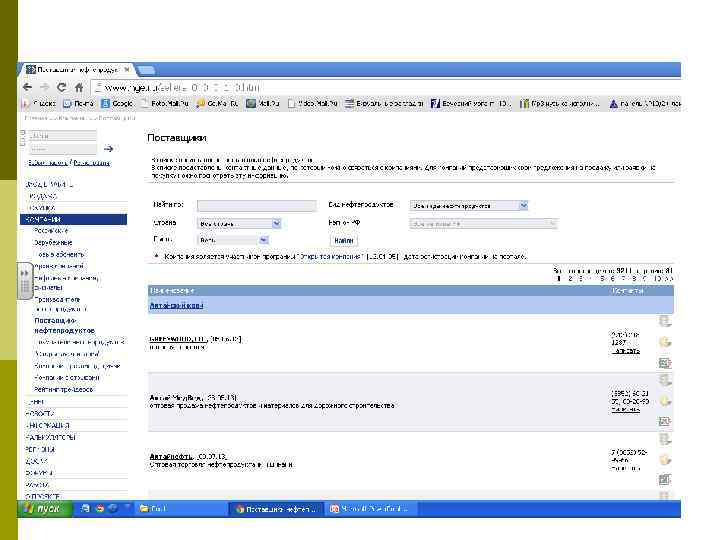Click the www.nge.ru address bar
Image resolution: width=720 pixels, height=540 pixels.
(x=385, y=87)
